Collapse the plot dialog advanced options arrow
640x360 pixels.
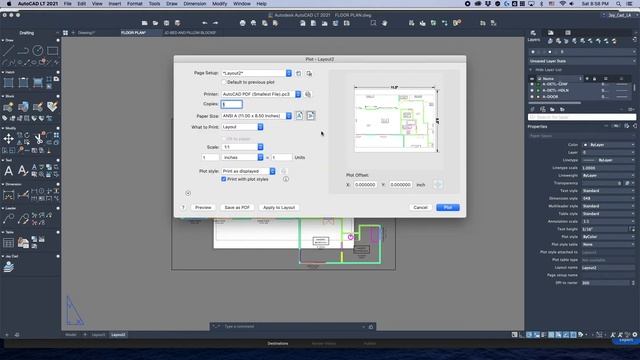(x=188, y=193)
